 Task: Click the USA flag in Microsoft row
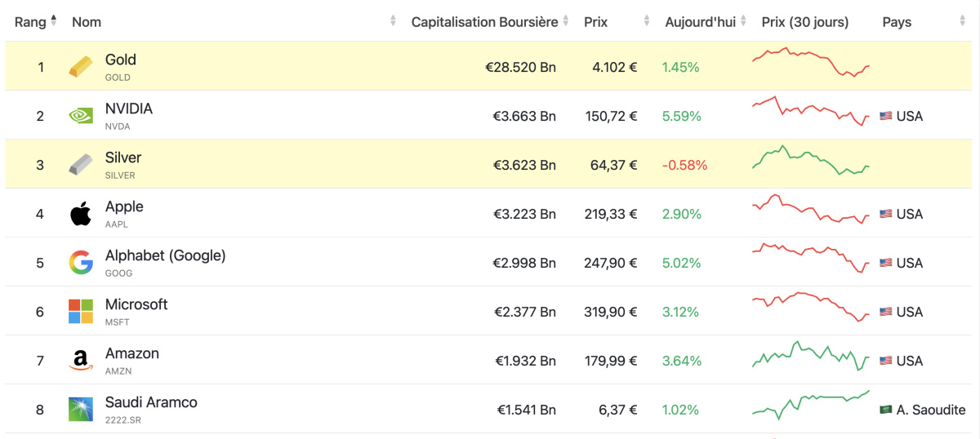(x=885, y=312)
